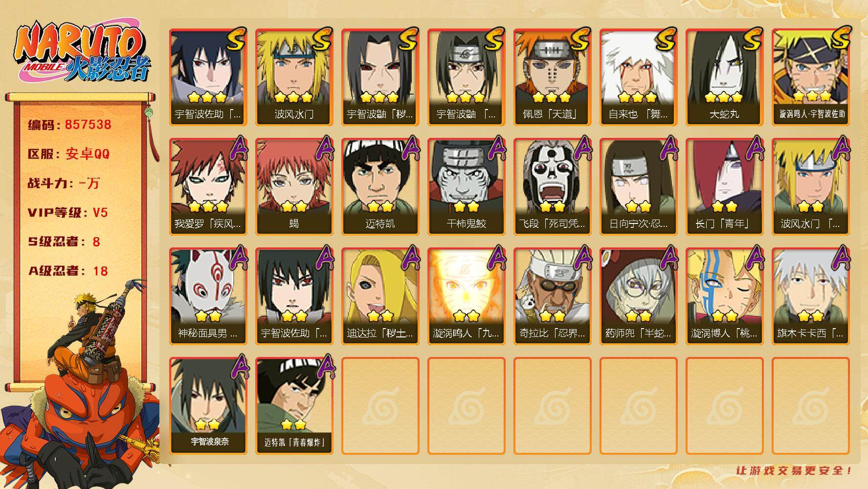Click the 长门「青年」 card
Screen dimensions: 868x489
(x=724, y=187)
